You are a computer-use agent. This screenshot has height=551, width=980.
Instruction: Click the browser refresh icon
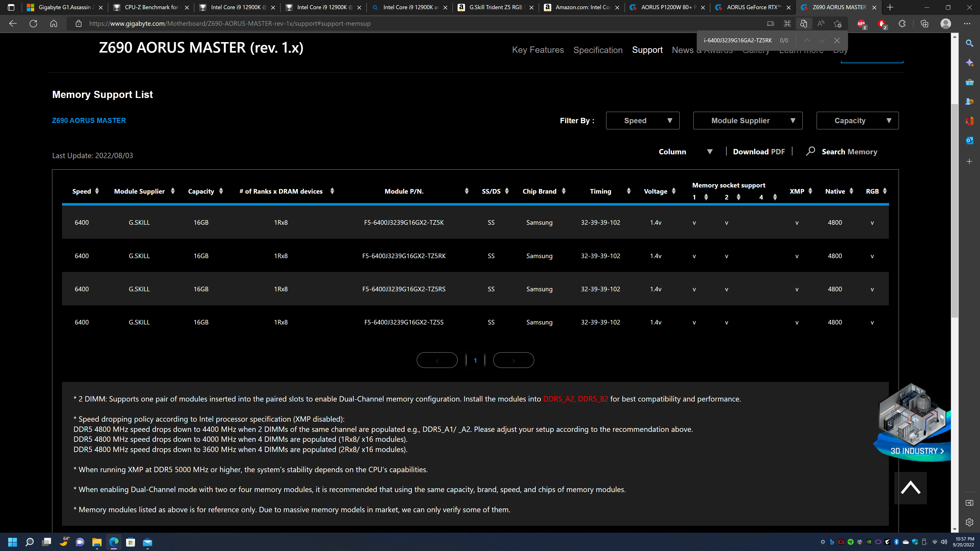coord(33,23)
